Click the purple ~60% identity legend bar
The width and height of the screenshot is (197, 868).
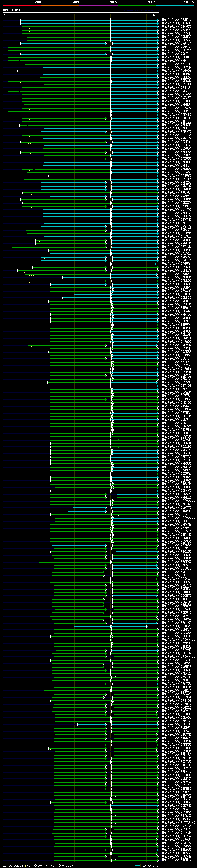pyautogui.click(x=98, y=6)
